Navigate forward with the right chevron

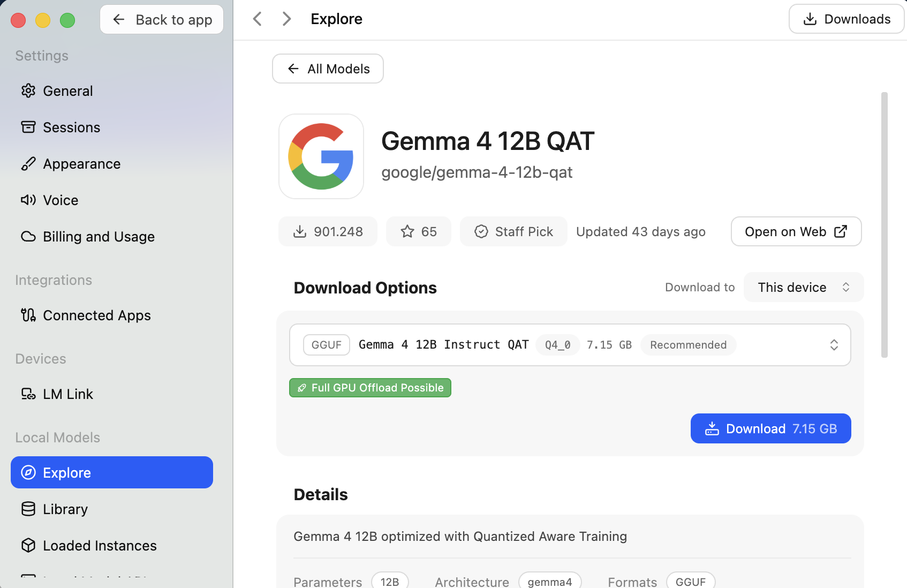pos(286,19)
